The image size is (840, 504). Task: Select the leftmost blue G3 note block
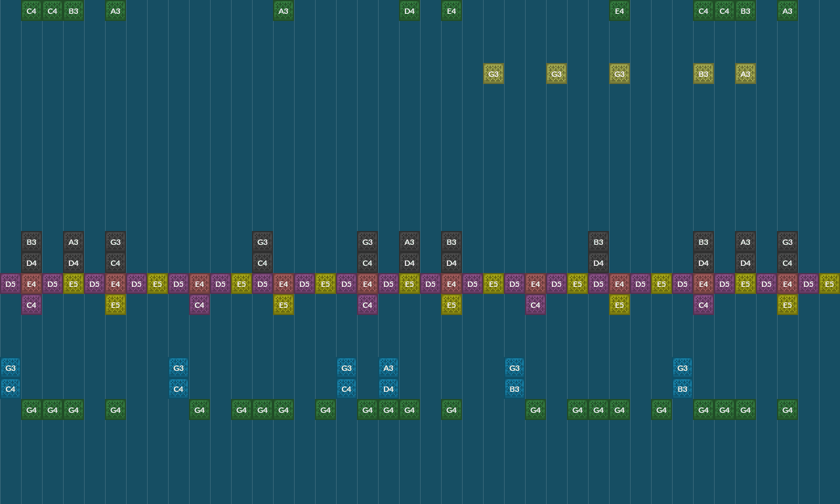coord(10,367)
